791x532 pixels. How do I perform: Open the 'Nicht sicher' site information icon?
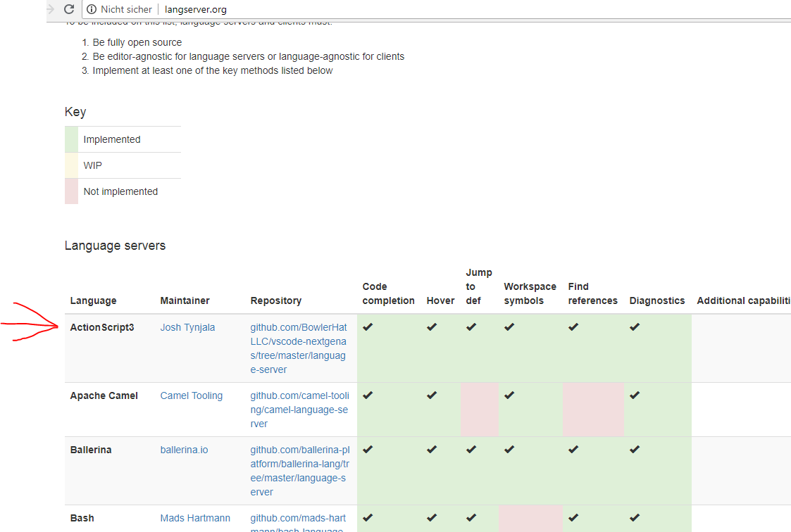click(92, 9)
